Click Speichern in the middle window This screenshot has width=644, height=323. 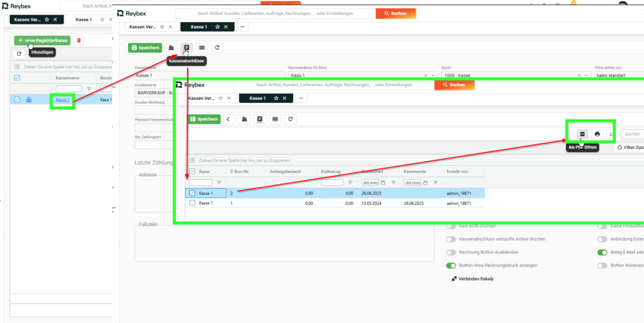click(145, 48)
